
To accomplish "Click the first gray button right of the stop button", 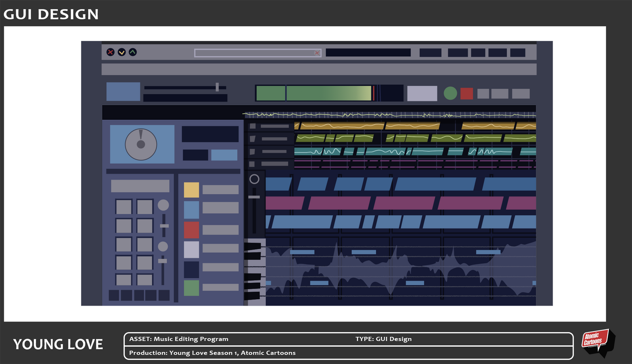I will 483,93.
